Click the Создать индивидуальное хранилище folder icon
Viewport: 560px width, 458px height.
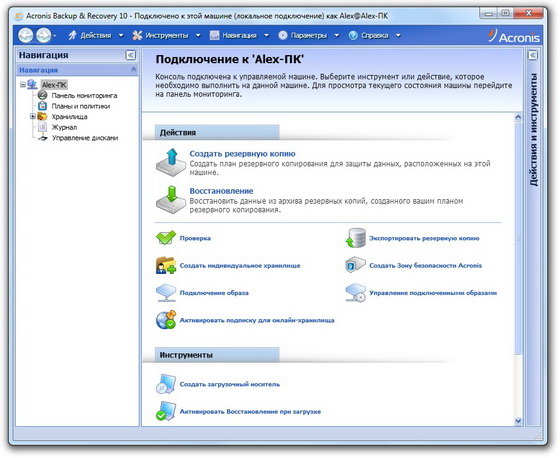click(166, 265)
